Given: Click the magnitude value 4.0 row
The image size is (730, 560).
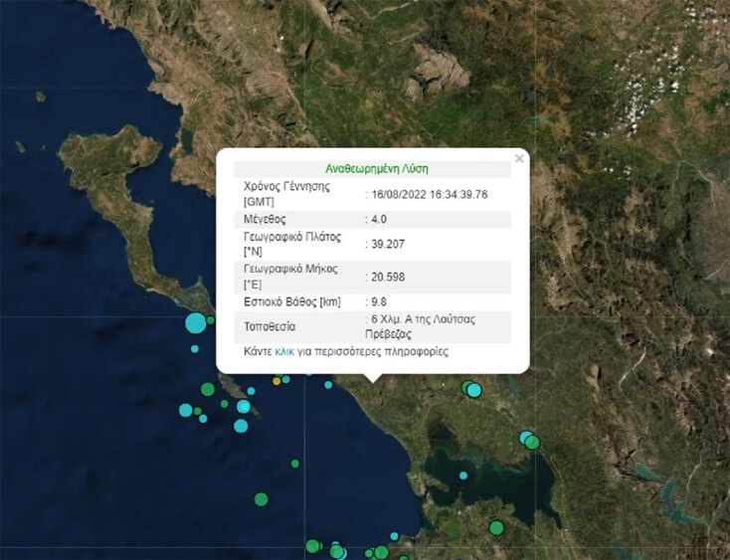Looking at the screenshot, I should pos(377,219).
